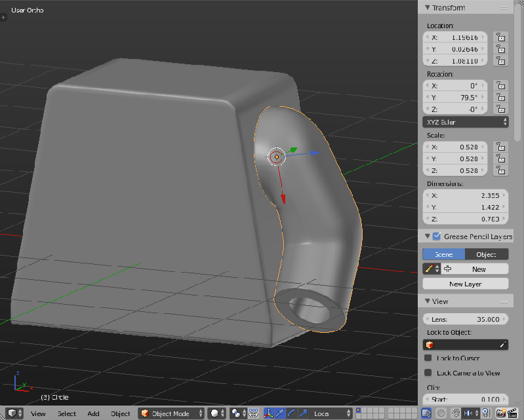Collapse the Transform panel
The image size is (524, 420).
pyautogui.click(x=428, y=7)
